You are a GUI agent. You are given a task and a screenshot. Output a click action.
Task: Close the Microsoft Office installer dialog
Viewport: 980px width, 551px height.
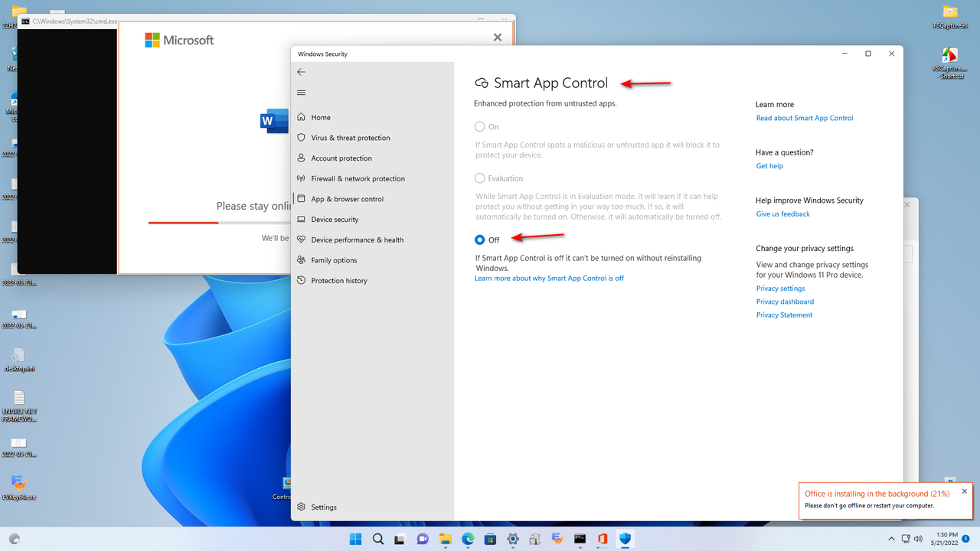tap(498, 37)
